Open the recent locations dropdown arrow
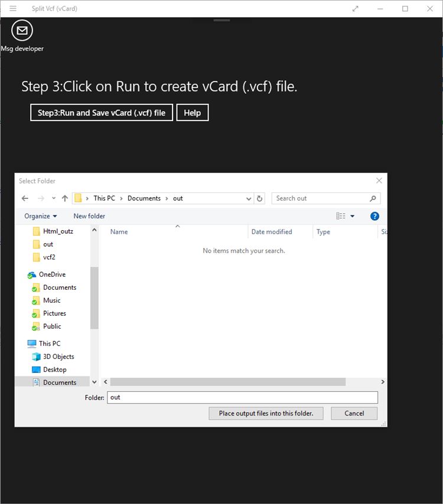443x504 pixels. [x=54, y=198]
